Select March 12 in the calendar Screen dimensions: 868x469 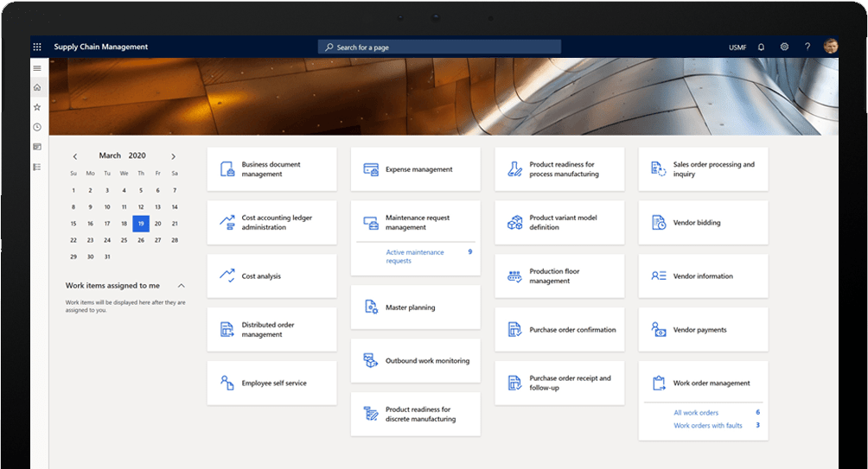(141, 206)
